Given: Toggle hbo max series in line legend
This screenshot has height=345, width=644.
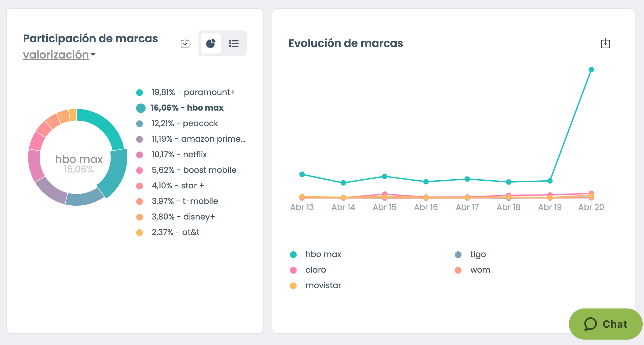Looking at the screenshot, I should tap(323, 254).
